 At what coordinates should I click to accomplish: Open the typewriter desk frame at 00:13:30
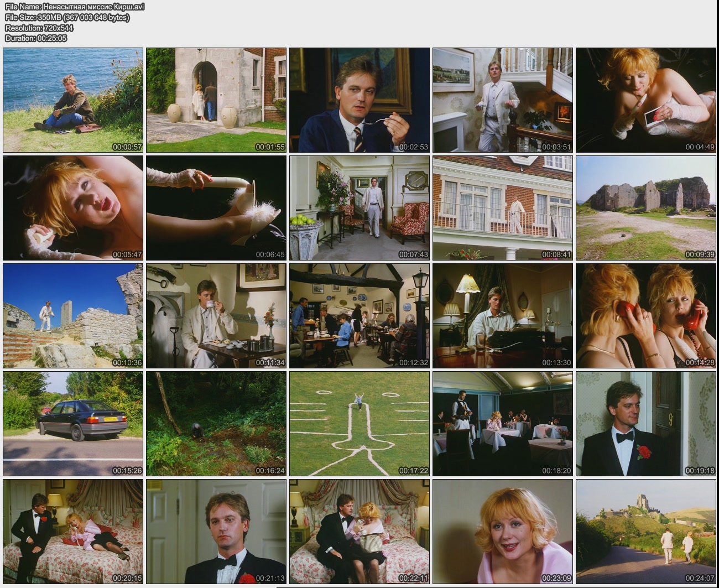[x=502, y=315]
